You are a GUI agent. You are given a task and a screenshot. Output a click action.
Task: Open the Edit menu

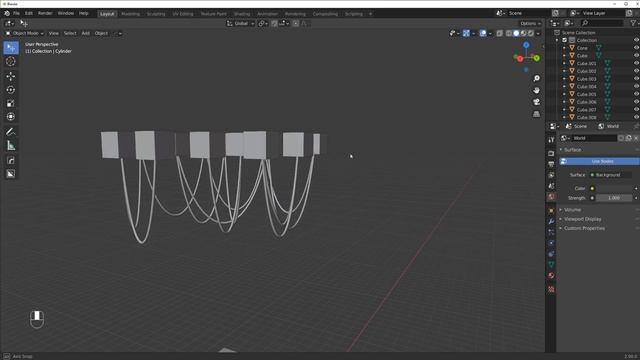29,13
